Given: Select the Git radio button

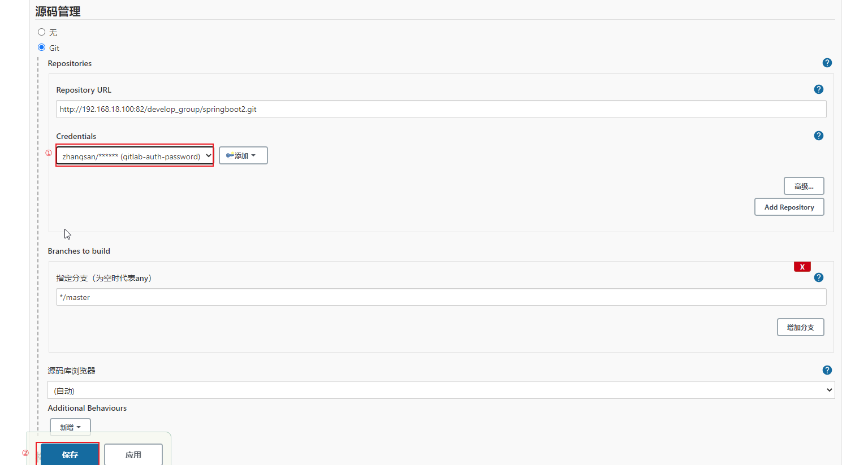Looking at the screenshot, I should [41, 47].
